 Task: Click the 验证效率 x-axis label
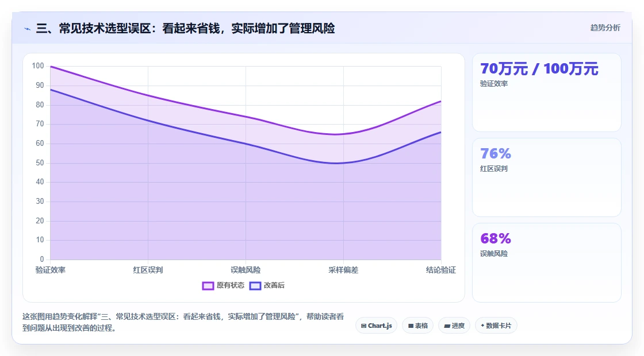51,270
